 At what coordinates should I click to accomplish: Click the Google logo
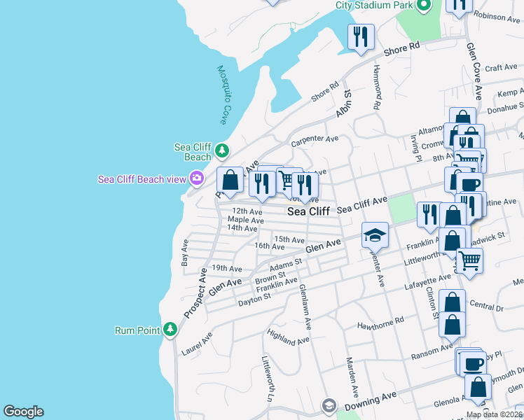23,412
